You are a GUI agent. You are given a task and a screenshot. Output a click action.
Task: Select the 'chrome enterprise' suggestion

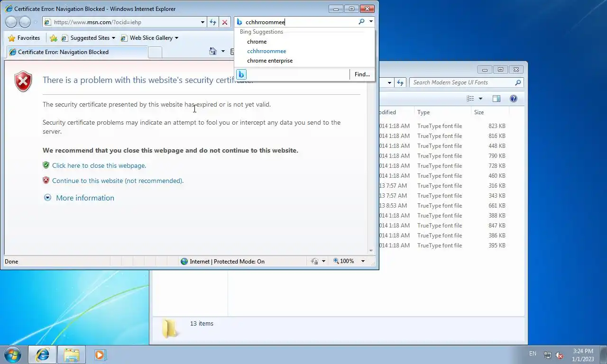coord(270,61)
